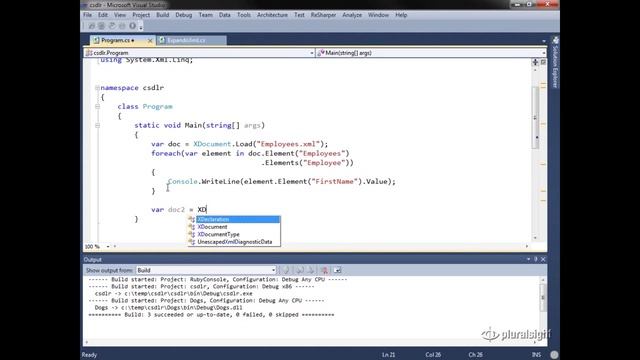Image resolution: width=640 pixels, height=360 pixels.
Task: Open the Test menu
Action: tap(299, 15)
